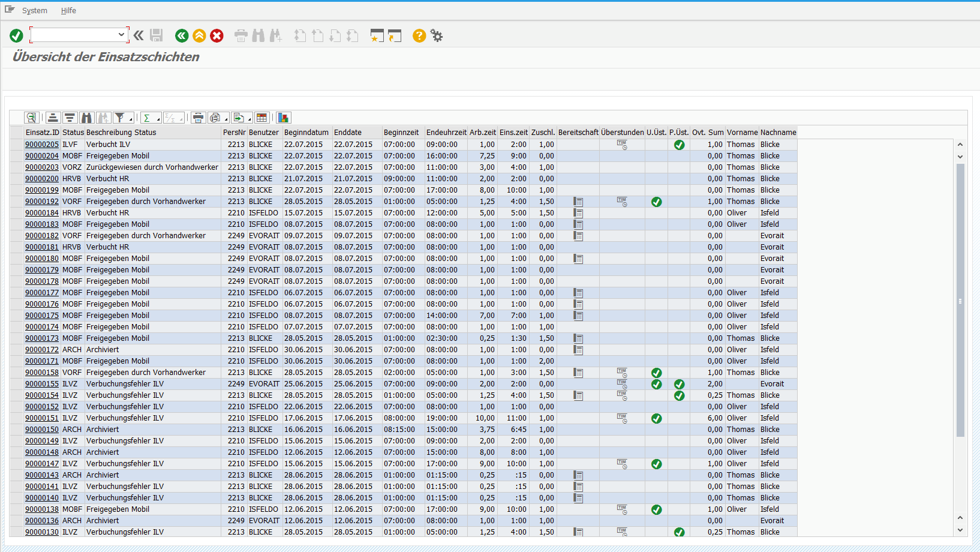Viewport: 980px width, 552px height.
Task: Click into the command input field
Action: click(74, 35)
